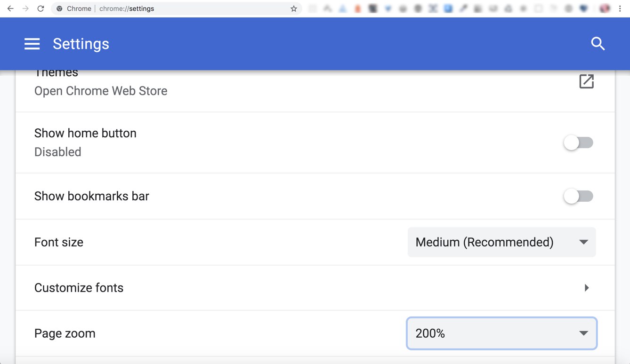Expand Customize fonts arrow
The width and height of the screenshot is (630, 364).
point(587,288)
